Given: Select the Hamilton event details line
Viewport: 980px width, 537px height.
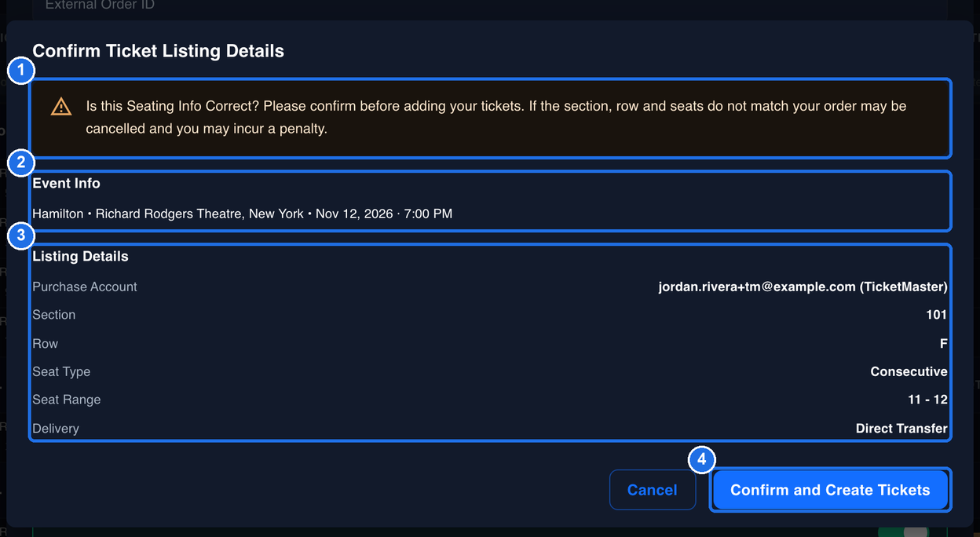Looking at the screenshot, I should pos(242,214).
